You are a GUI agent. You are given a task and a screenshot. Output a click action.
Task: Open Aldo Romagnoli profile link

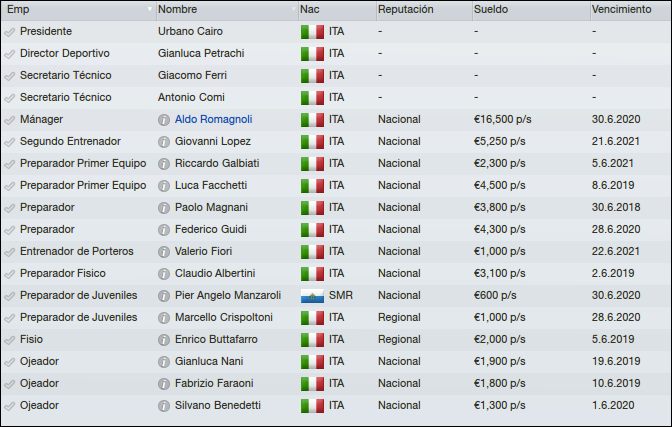pyautogui.click(x=213, y=119)
